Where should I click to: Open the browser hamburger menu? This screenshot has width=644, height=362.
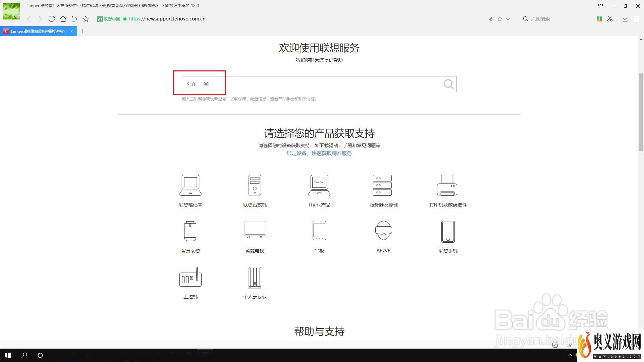pos(636,19)
